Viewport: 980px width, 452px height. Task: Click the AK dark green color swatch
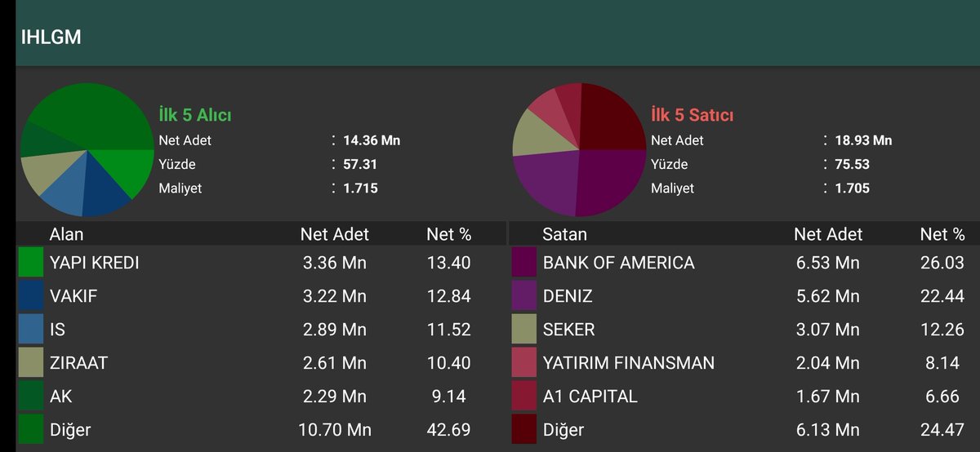point(30,397)
